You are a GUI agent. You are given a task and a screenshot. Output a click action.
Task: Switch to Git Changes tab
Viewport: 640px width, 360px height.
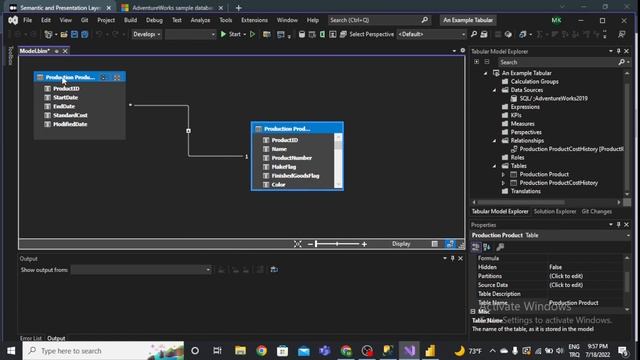[x=596, y=211]
